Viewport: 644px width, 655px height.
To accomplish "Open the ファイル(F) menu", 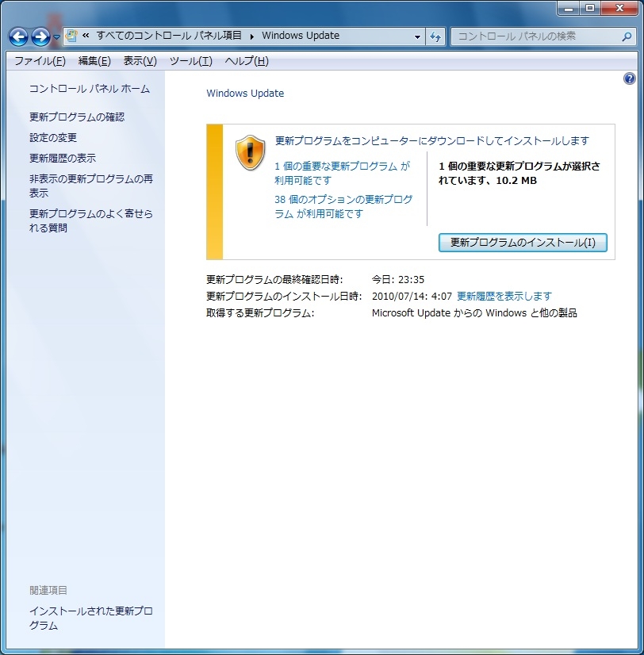I will click(40, 61).
